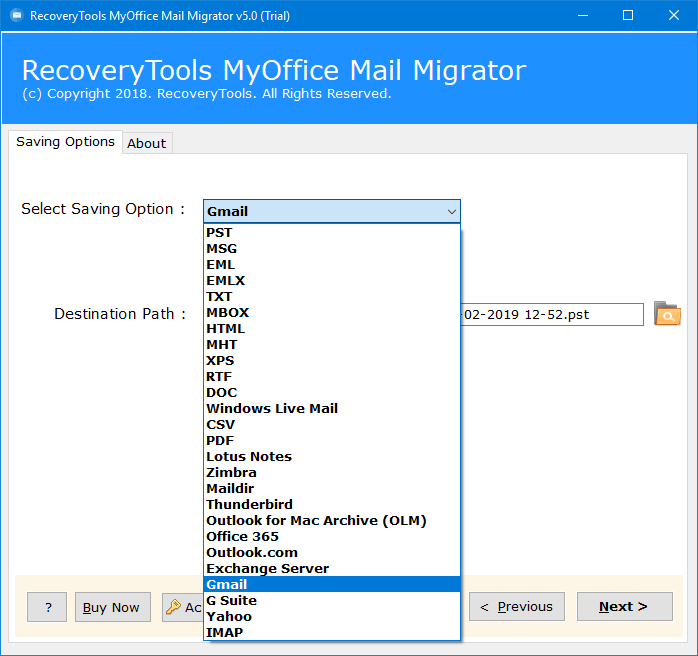This screenshot has height=656, width=698.
Task: Click the question mark help button
Action: pyautogui.click(x=47, y=607)
